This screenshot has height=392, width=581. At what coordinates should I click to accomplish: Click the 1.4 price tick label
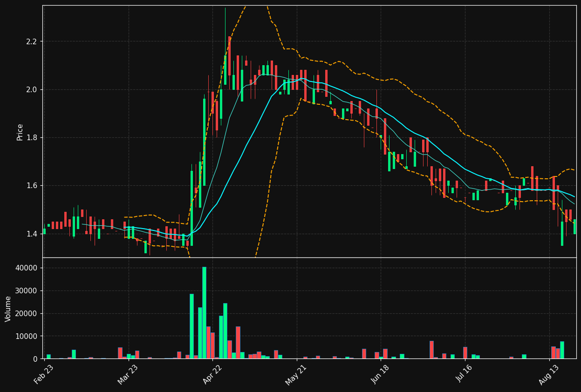33,234
